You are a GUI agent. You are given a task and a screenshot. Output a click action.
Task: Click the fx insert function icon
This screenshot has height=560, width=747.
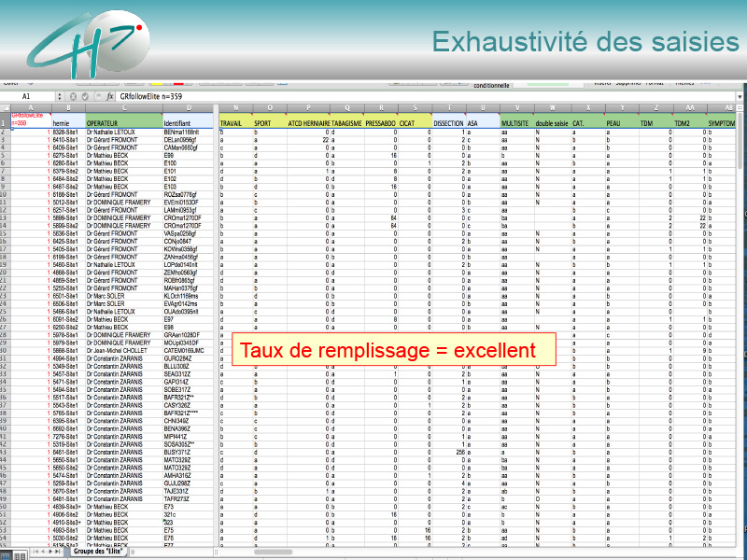[110, 96]
